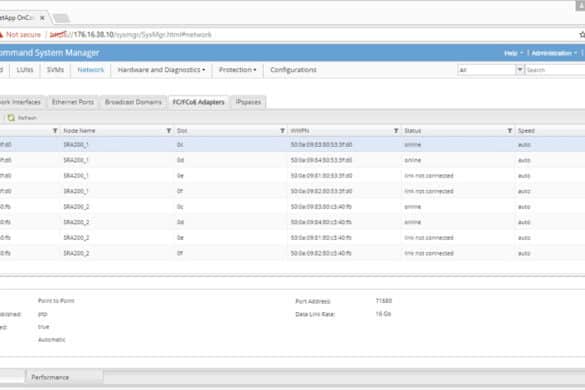Select the SRA200_2 row with slot 0d
The image size is (585, 390).
(292, 222)
